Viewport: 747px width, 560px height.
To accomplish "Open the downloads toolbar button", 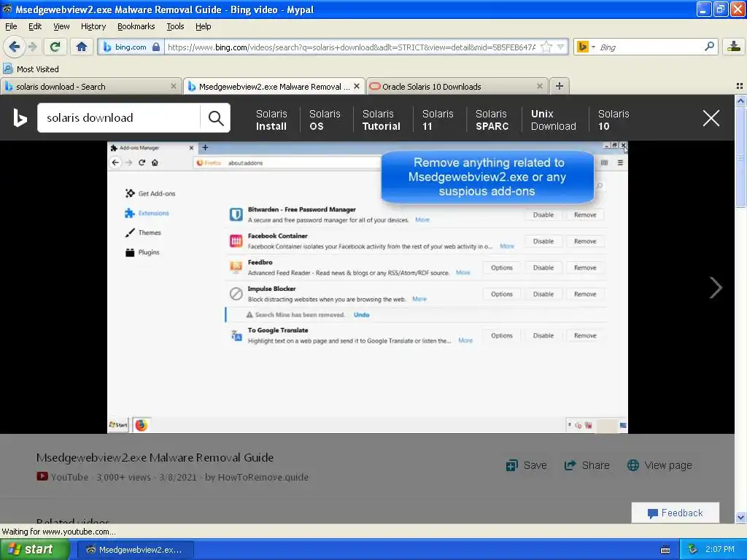I will coord(734,47).
